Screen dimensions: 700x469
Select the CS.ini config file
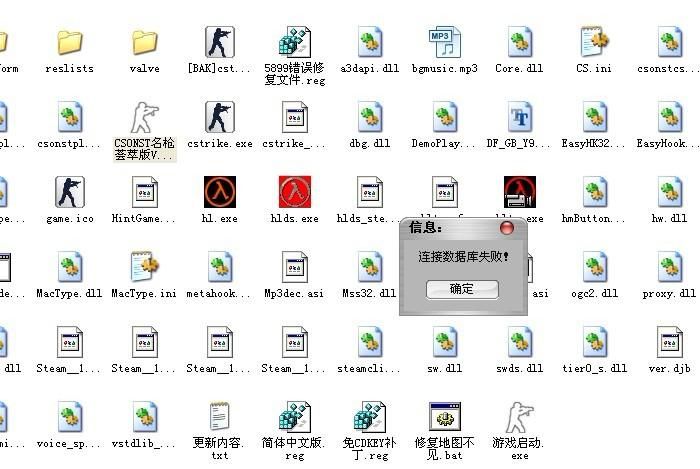pyautogui.click(x=595, y=42)
